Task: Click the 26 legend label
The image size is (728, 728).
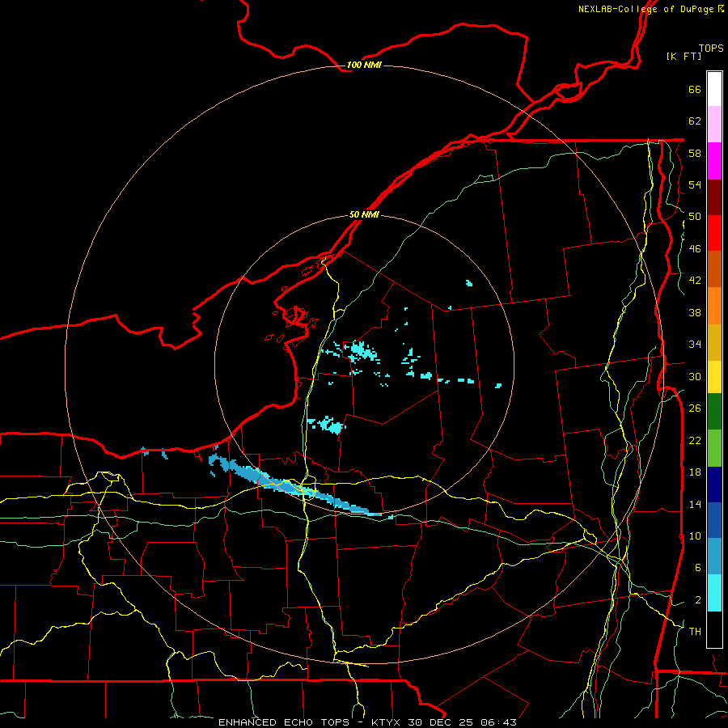Action: tap(695, 408)
